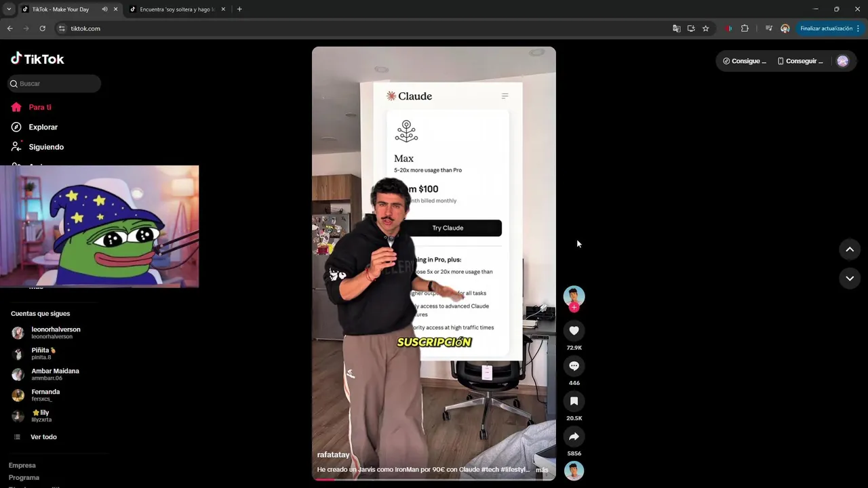
Task: Switch to the Encuentra 'soy soltera' tab
Action: pyautogui.click(x=176, y=9)
